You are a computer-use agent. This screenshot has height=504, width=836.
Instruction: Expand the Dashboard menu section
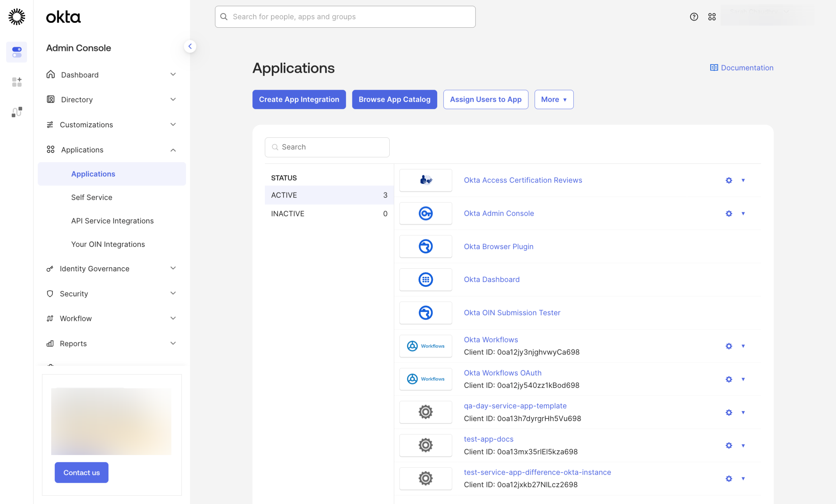pyautogui.click(x=112, y=75)
